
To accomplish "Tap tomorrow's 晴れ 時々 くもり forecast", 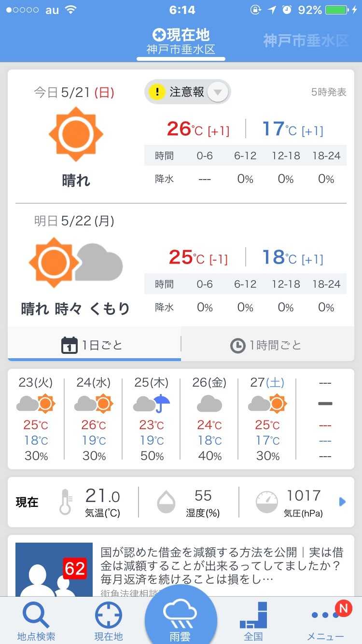I will click(x=76, y=309).
